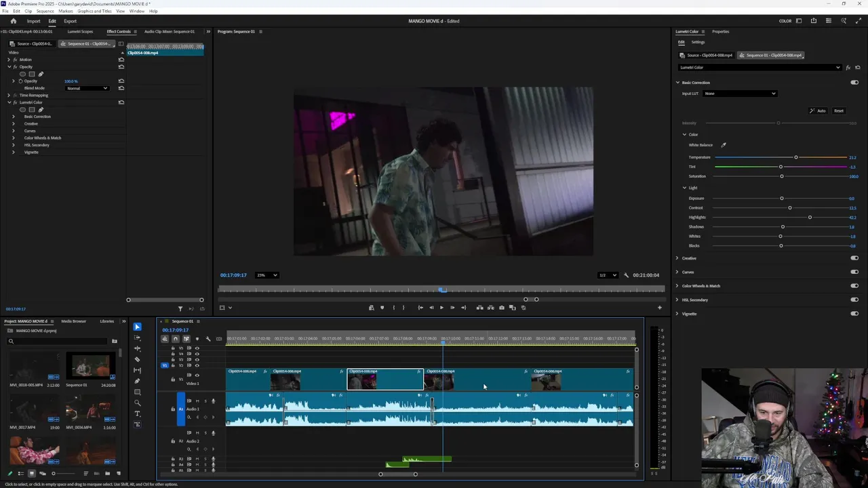Switch to the Lumetri Scopes tab
Image resolution: width=868 pixels, height=488 pixels.
point(80,32)
